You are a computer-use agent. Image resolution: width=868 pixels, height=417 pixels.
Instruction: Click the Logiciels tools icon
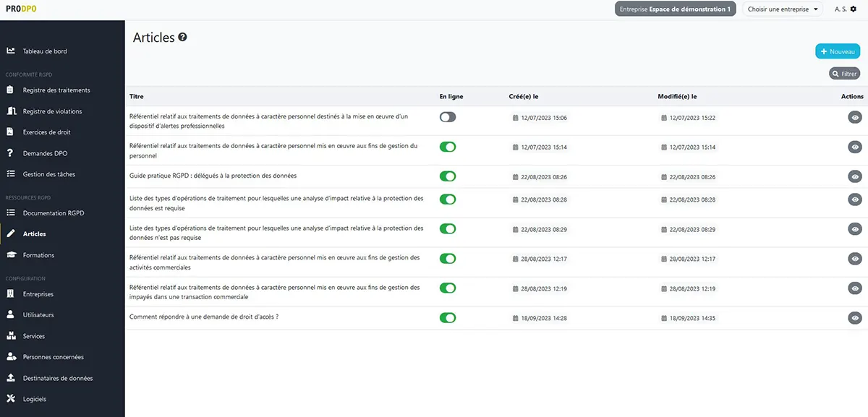click(10, 399)
